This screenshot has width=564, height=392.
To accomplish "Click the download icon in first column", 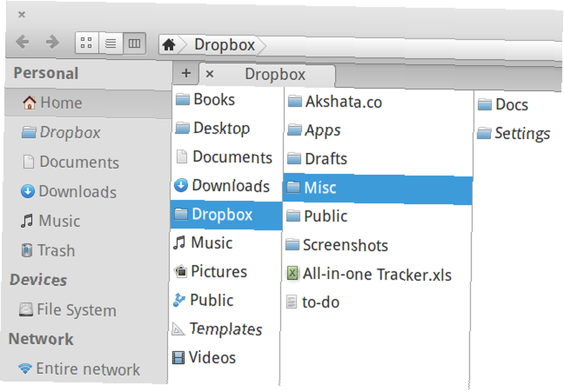I will (181, 185).
